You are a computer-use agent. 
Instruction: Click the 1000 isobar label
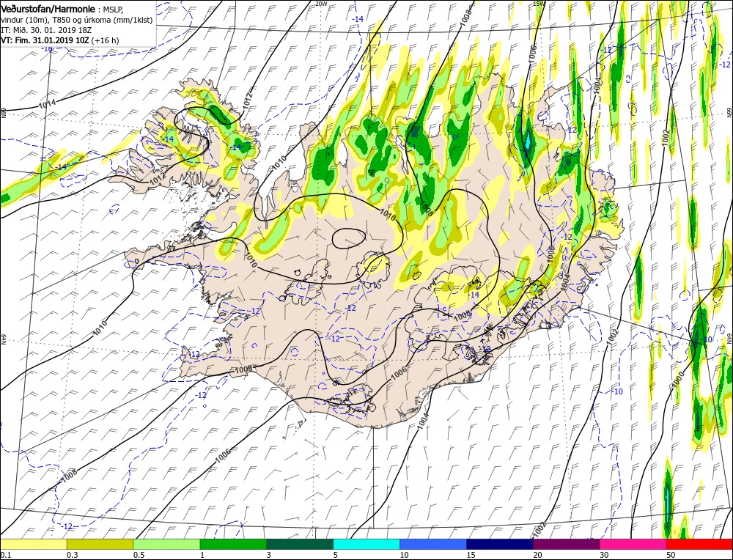coord(678,379)
